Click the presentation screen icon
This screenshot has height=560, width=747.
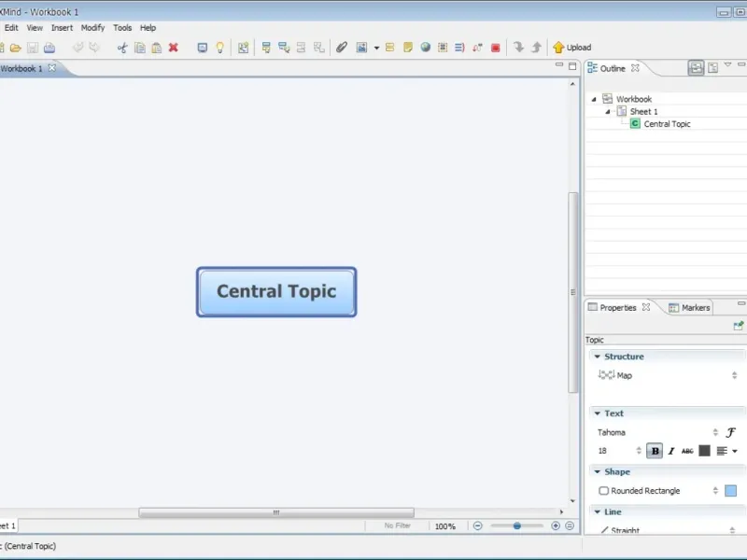tap(203, 48)
